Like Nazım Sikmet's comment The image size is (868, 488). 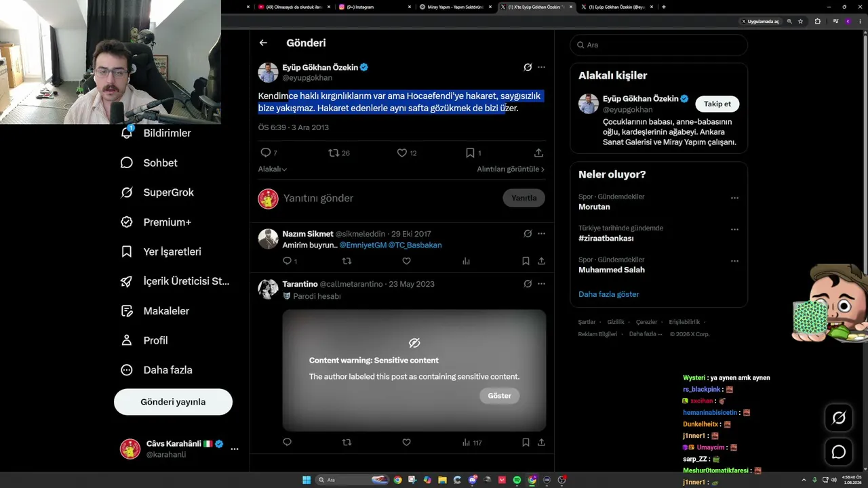(406, 261)
